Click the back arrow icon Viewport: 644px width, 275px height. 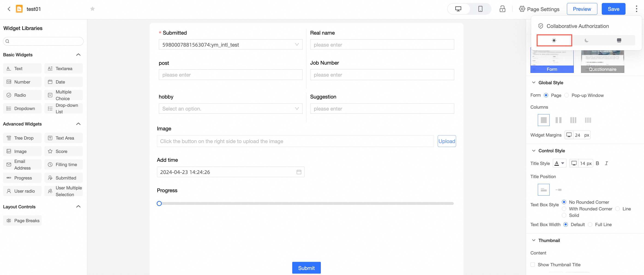coord(9,9)
